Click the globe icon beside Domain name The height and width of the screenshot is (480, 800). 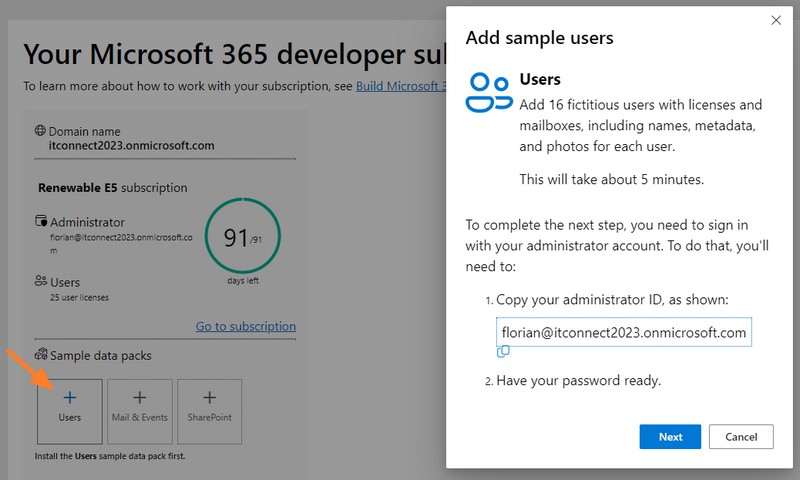point(40,131)
